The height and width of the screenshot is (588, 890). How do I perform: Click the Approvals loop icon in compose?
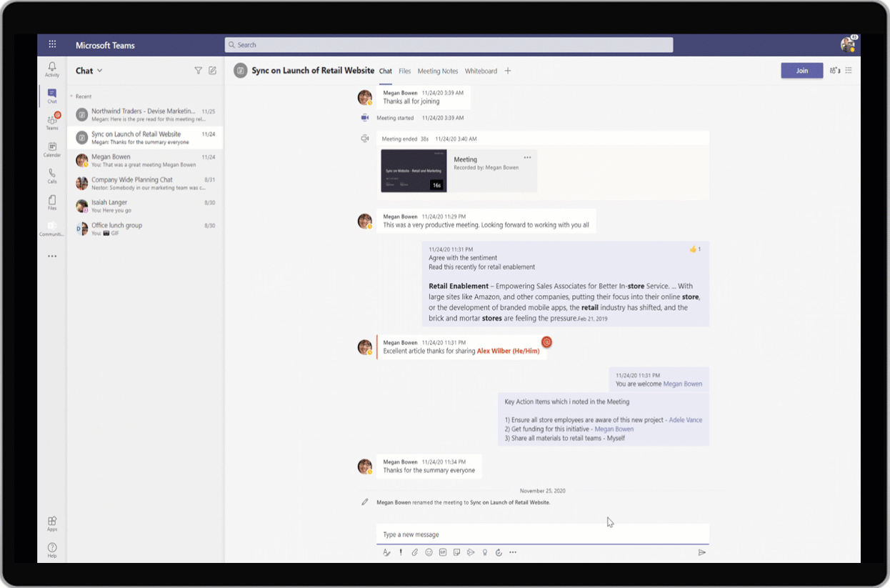point(499,552)
